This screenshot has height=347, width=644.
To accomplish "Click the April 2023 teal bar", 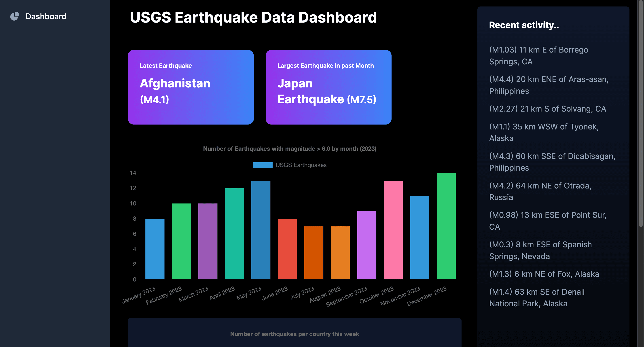I will (234, 233).
